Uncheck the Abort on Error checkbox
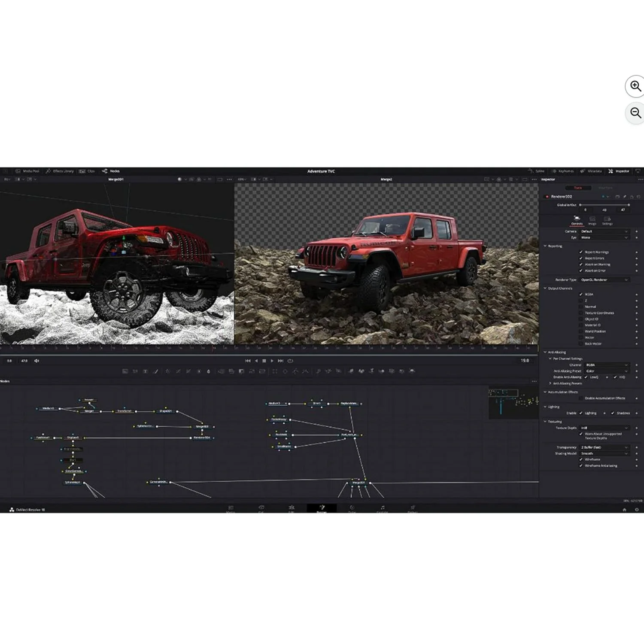The image size is (644, 644). pyautogui.click(x=581, y=270)
